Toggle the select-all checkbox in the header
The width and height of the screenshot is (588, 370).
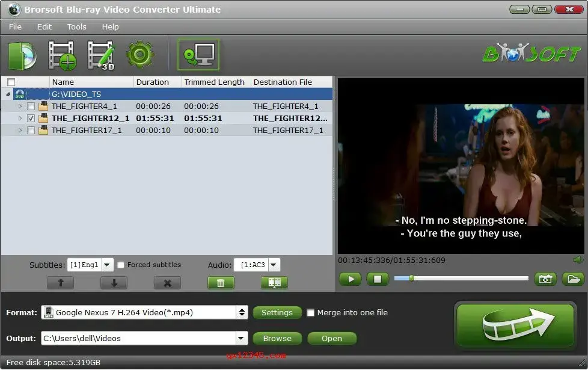point(11,82)
